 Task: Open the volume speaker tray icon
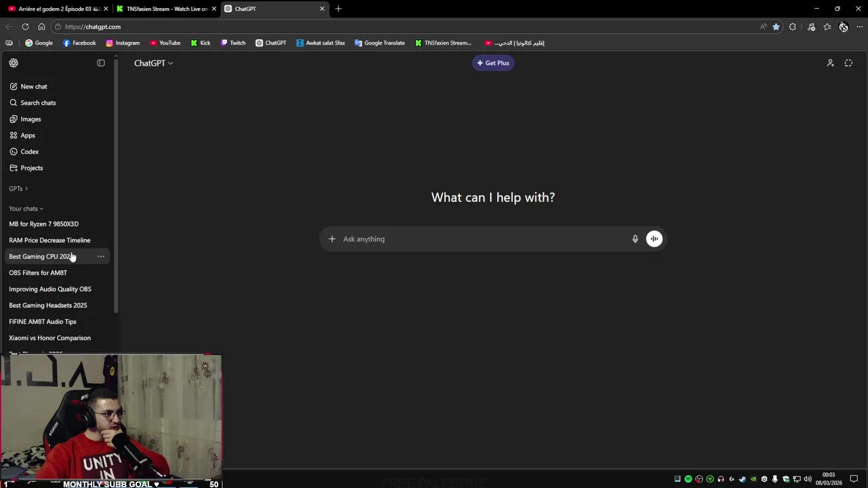point(808,479)
